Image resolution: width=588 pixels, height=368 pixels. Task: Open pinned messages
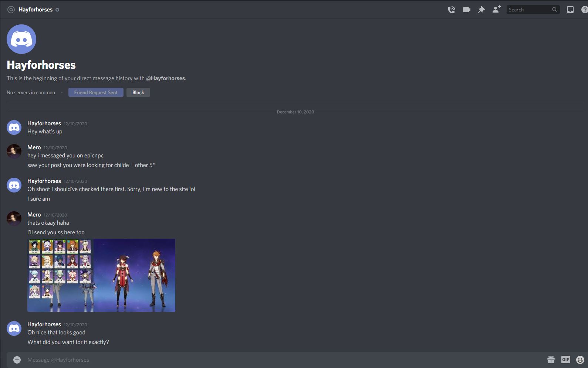point(481,10)
